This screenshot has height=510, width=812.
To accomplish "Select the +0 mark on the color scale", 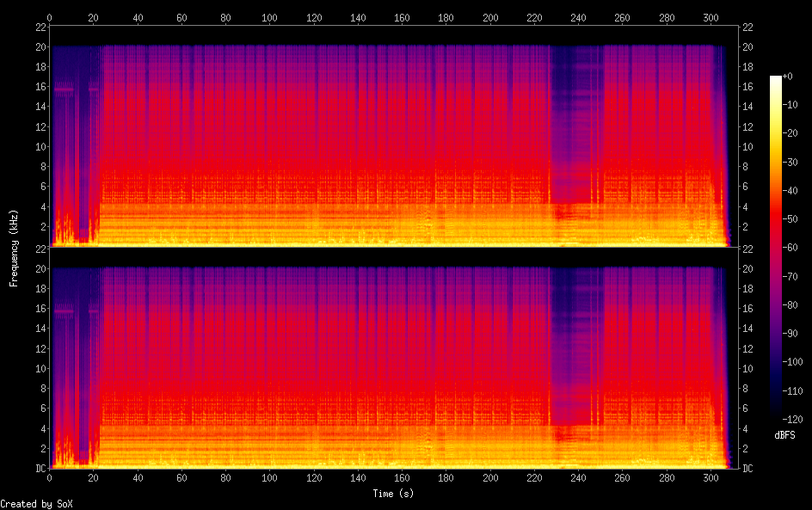I will coord(788,77).
